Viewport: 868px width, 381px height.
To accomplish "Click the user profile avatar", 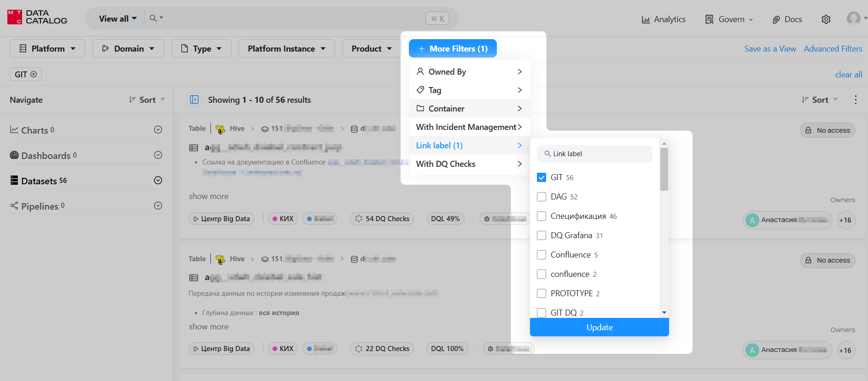I will click(853, 18).
